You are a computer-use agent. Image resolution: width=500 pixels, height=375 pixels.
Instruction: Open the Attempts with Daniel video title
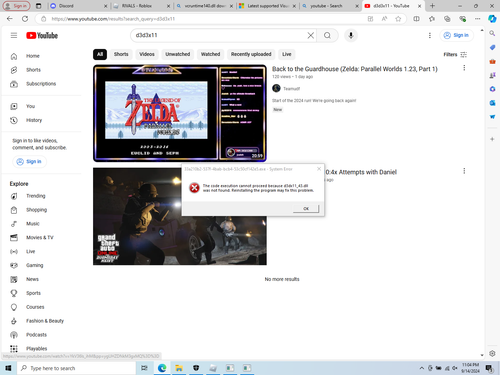tap(361, 172)
